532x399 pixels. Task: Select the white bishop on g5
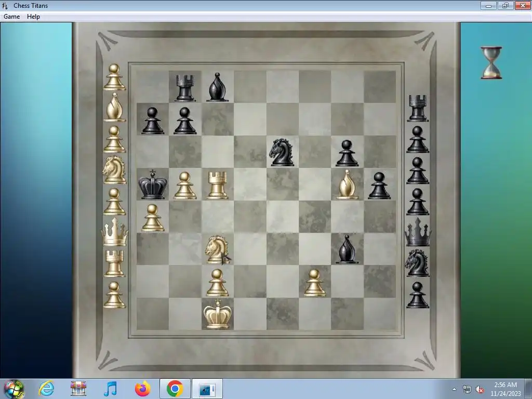(x=347, y=184)
